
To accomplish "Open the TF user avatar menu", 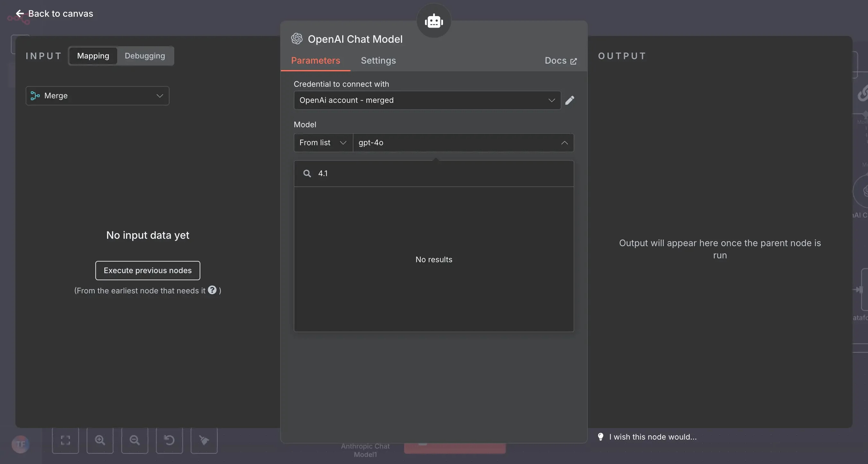I will click(x=21, y=444).
